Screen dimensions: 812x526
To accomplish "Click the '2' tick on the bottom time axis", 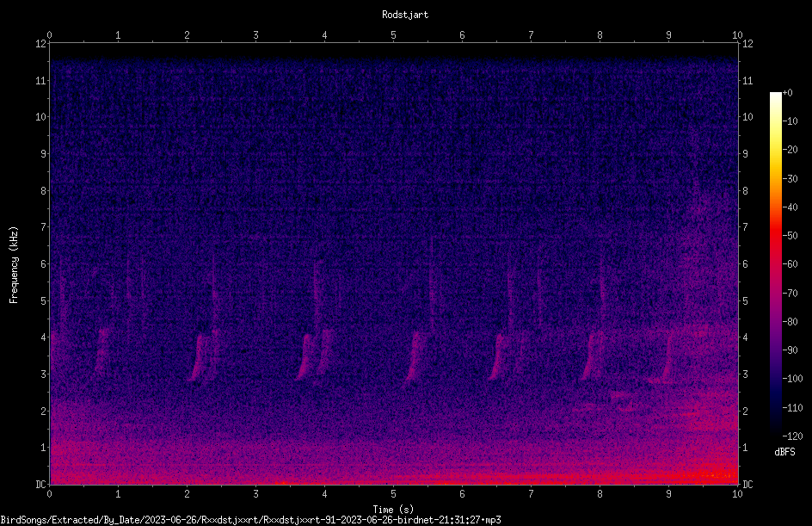I will click(x=187, y=494).
